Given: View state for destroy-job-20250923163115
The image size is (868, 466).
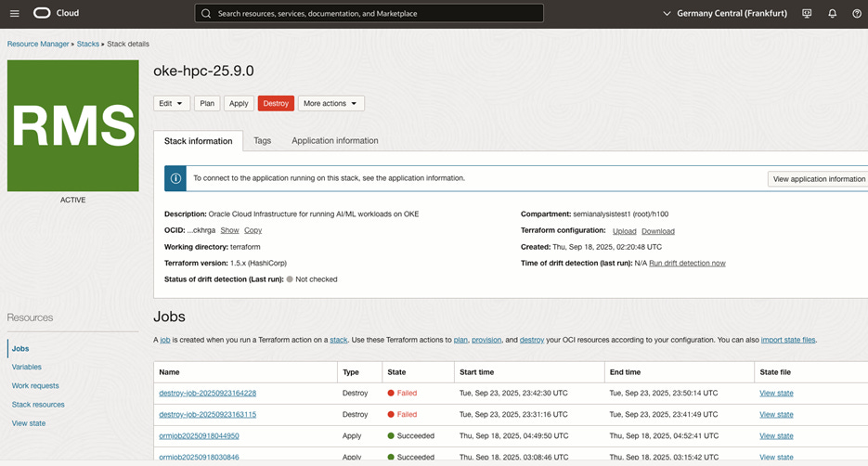Looking at the screenshot, I should [776, 415].
